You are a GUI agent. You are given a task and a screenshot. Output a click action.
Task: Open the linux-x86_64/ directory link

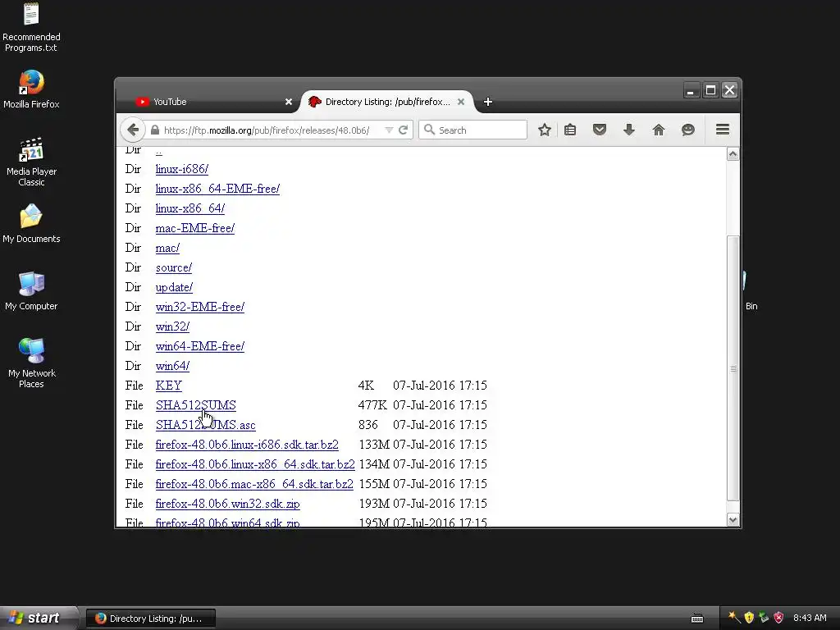pyautogui.click(x=190, y=208)
